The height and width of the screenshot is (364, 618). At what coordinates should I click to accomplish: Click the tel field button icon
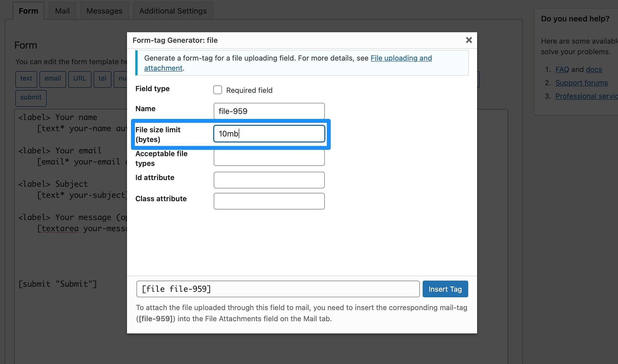pyautogui.click(x=103, y=78)
